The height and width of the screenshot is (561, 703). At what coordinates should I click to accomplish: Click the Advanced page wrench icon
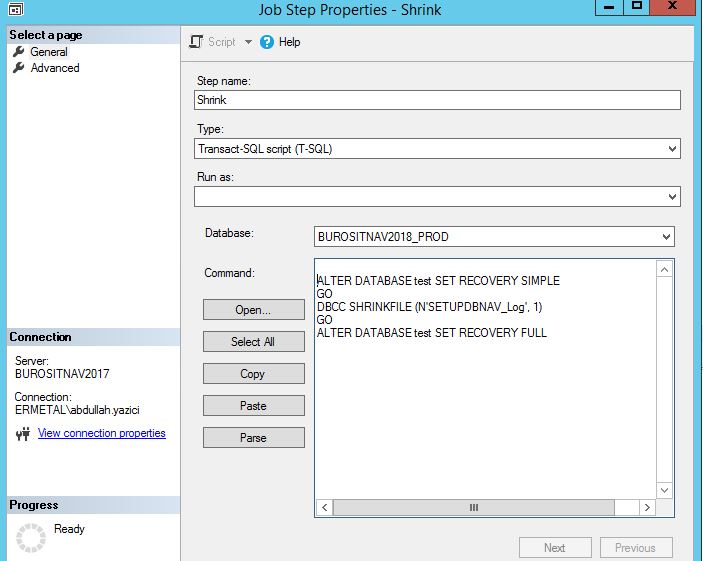pyautogui.click(x=19, y=68)
